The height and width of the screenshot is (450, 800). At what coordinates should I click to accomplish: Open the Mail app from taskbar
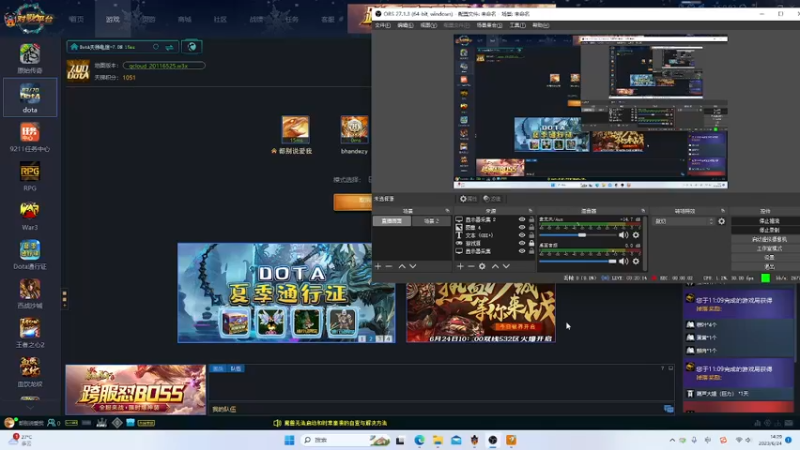click(x=456, y=440)
